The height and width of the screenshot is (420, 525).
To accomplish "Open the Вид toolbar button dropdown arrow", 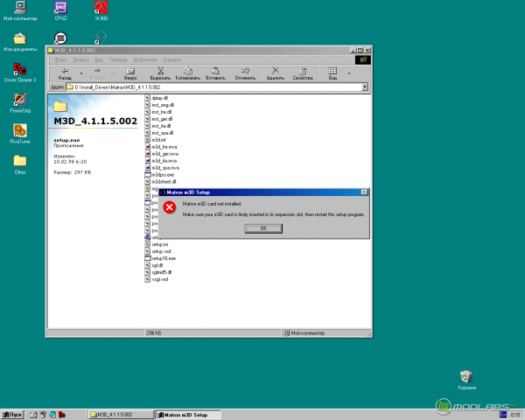I will point(349,73).
